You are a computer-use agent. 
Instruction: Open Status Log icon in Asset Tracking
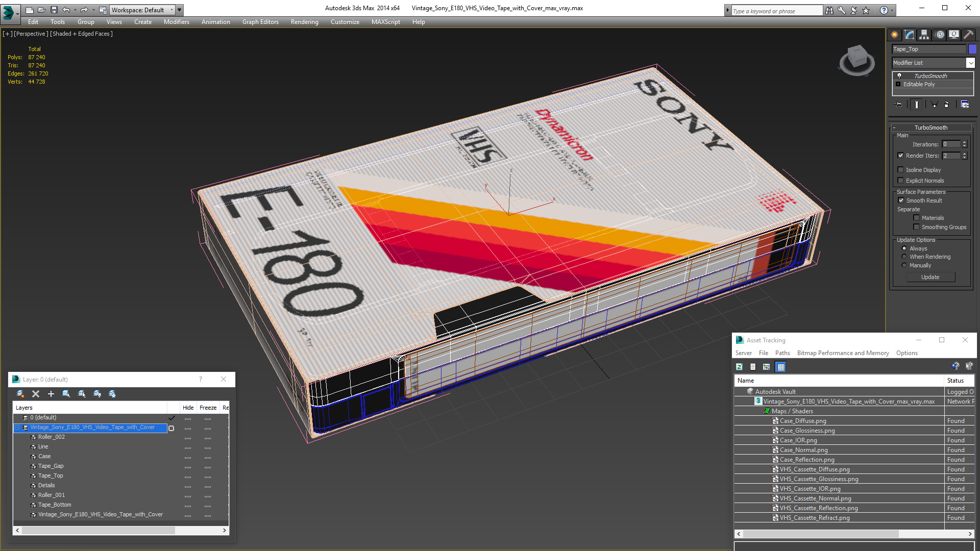tap(753, 367)
